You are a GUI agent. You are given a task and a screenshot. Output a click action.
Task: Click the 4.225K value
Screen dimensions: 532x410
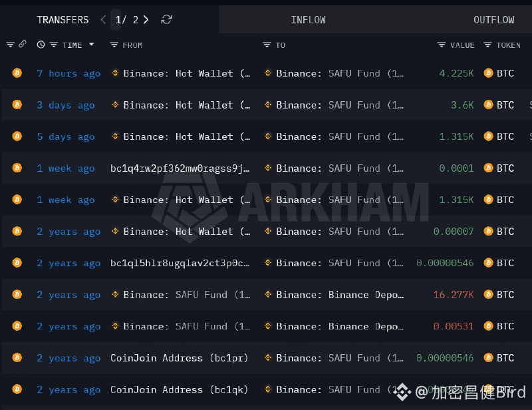(456, 73)
